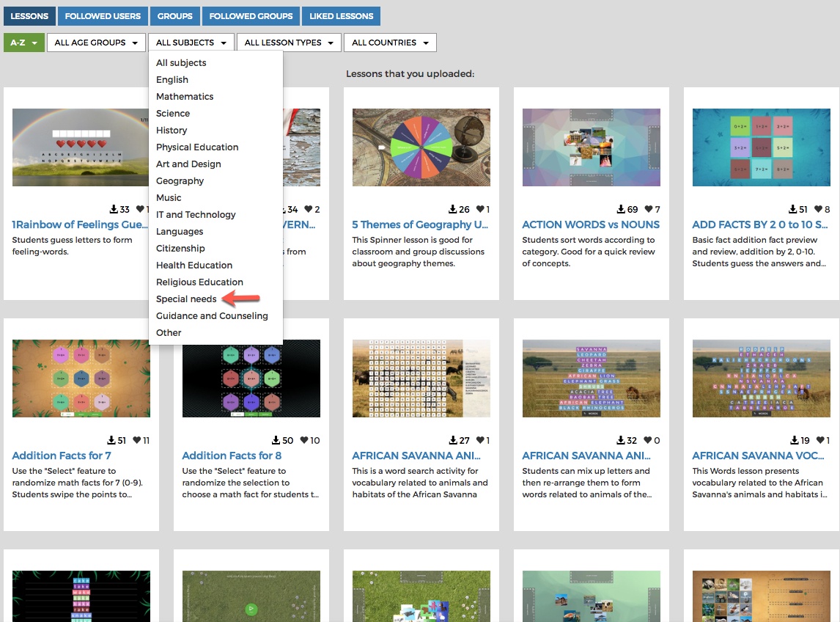Click download icon on 1Rainbow of Feelings
Viewport: 840px width, 622px height.
click(x=114, y=209)
